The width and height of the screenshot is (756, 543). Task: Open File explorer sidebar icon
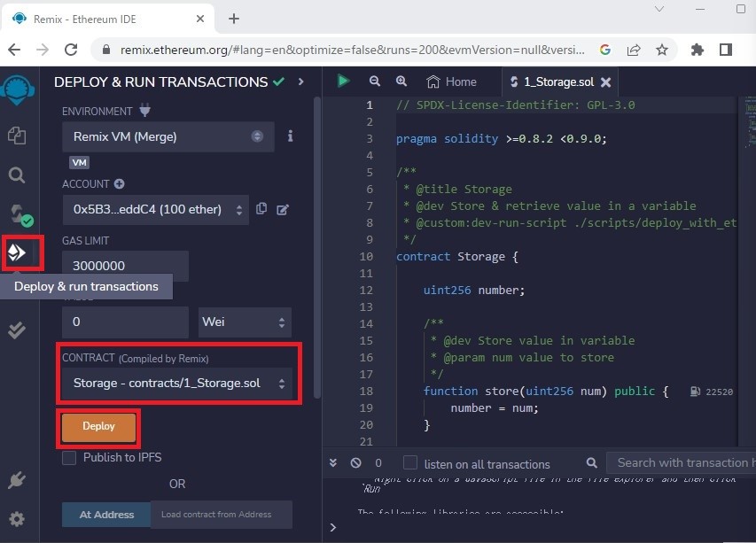pos(18,136)
